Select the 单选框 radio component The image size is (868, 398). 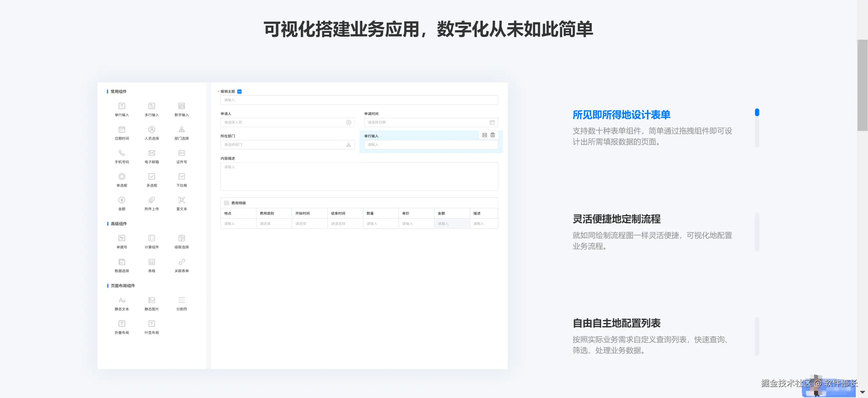[122, 177]
